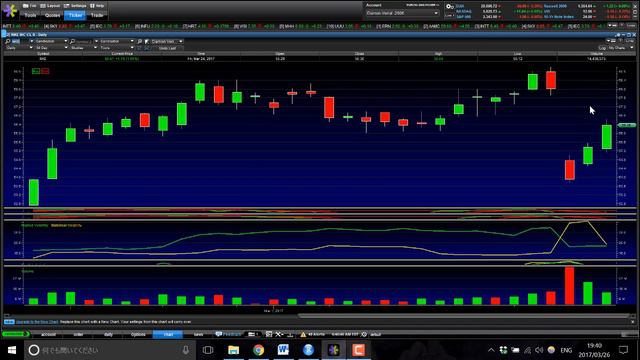Screen dimensions: 640x360
Task: Click the crossed tools icon in status bar
Action: 279,334
